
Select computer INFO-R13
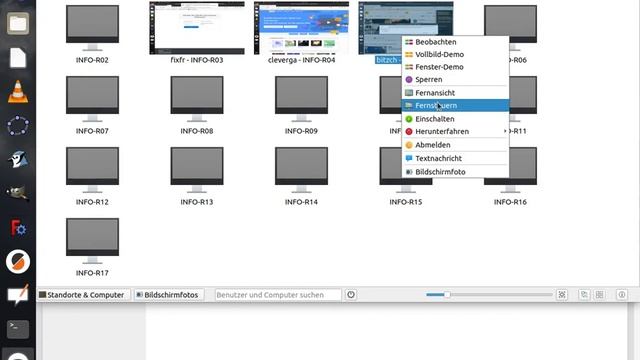197,176
